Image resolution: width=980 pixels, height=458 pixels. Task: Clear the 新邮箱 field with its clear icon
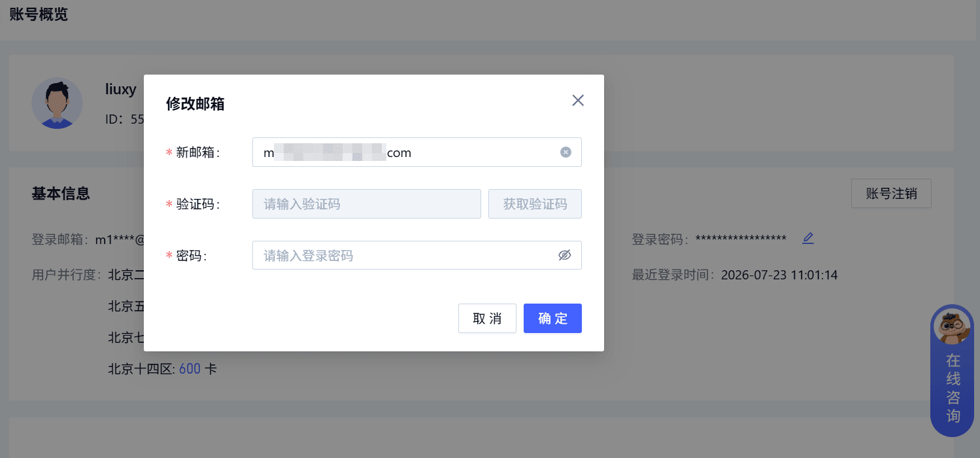(x=566, y=152)
